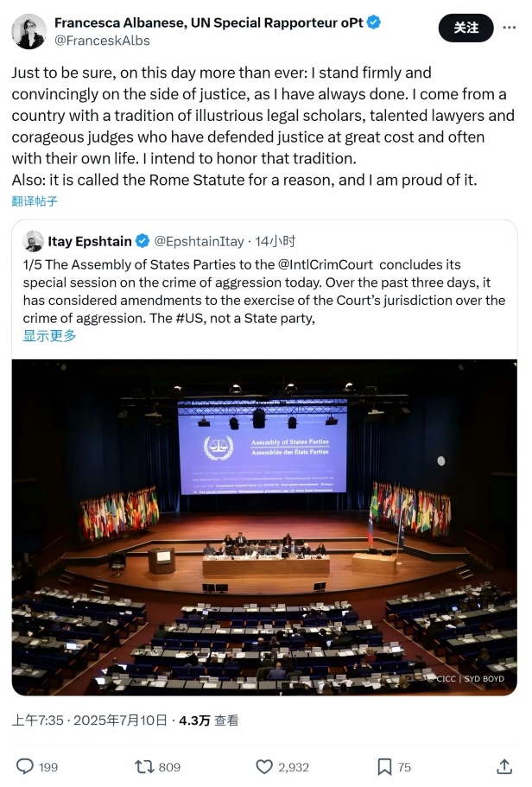Like the post with heart icon
The width and height of the screenshot is (532, 787).
pyautogui.click(x=264, y=766)
